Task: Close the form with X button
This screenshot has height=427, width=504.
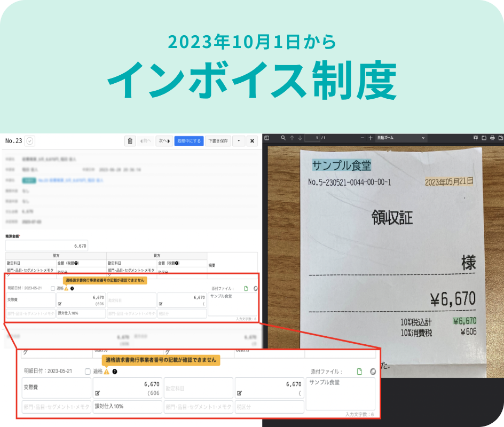Action: coord(252,141)
